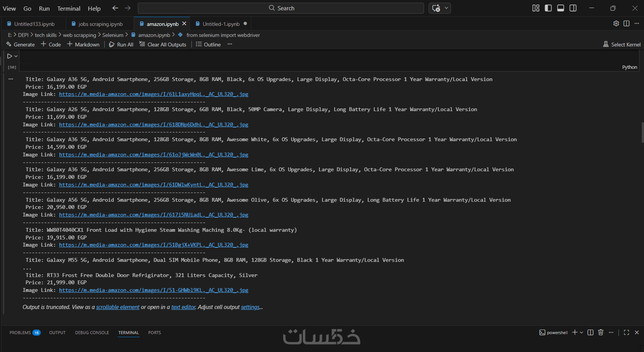
Task: Open the 61DWlwKyntL image link
Action: [153, 185]
